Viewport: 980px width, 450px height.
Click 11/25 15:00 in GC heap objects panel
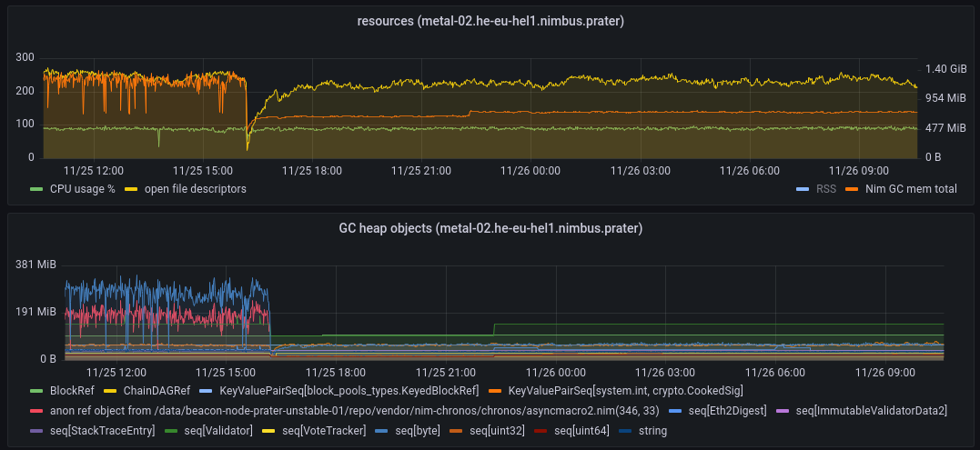coord(226,373)
